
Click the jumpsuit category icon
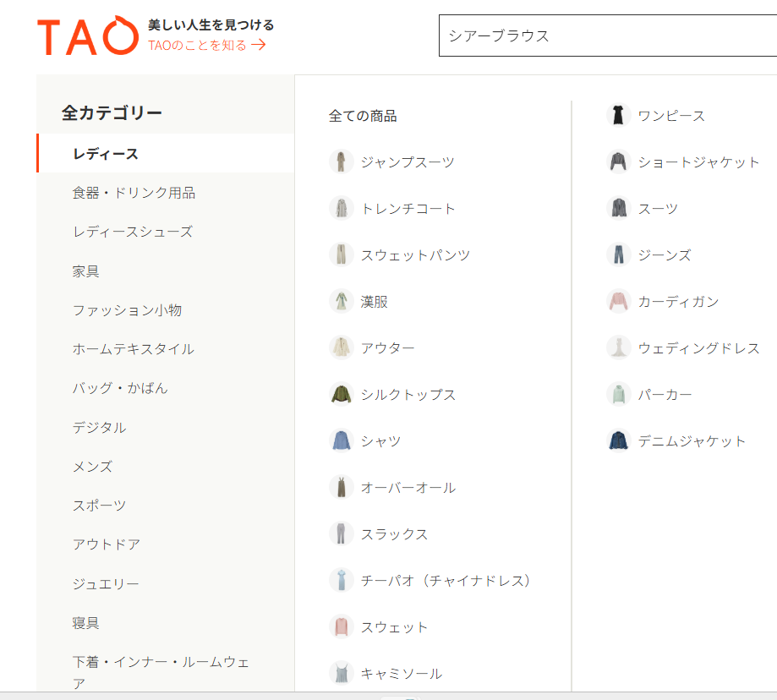tap(341, 162)
